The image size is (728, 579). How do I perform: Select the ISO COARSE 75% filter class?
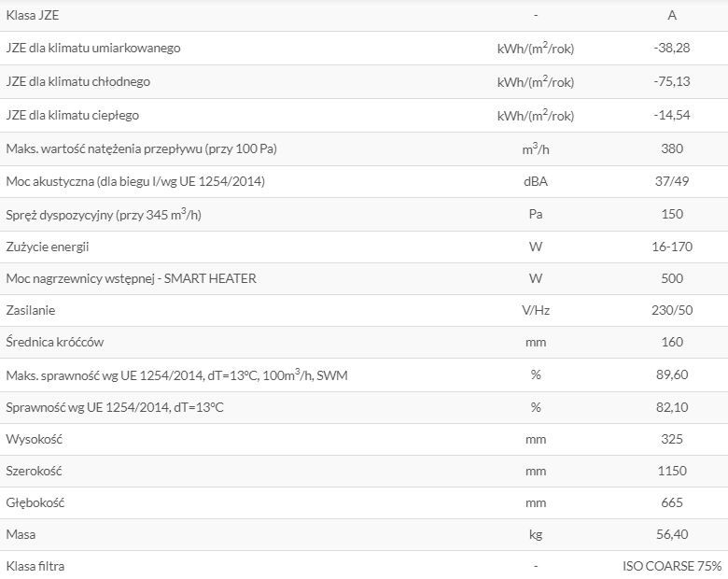click(x=672, y=566)
